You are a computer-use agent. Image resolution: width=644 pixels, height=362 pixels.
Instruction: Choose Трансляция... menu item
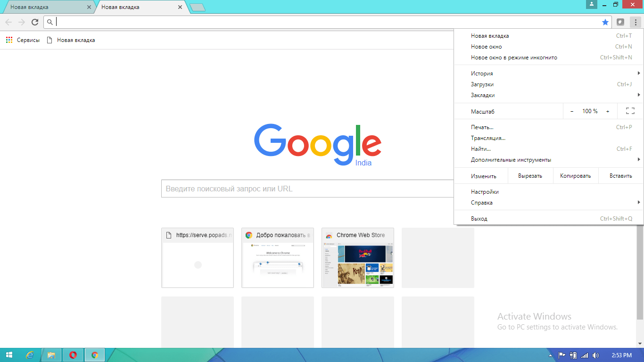coord(548,138)
